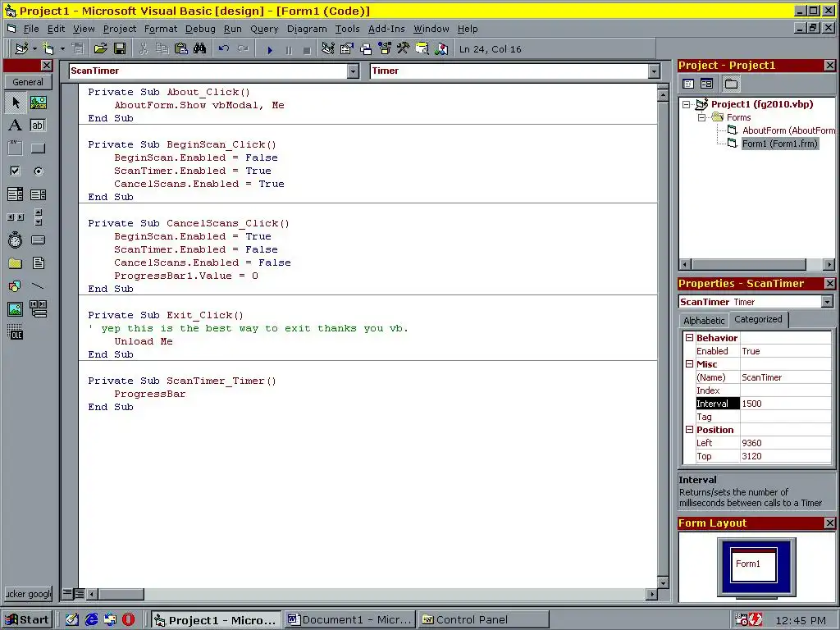Switch to the Alphabetic properties tab
Screen dimensions: 840x630
[x=703, y=321]
